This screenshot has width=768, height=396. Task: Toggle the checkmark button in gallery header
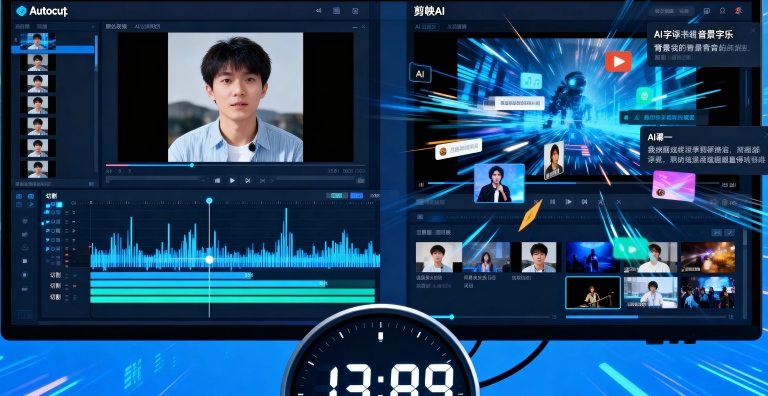click(729, 233)
